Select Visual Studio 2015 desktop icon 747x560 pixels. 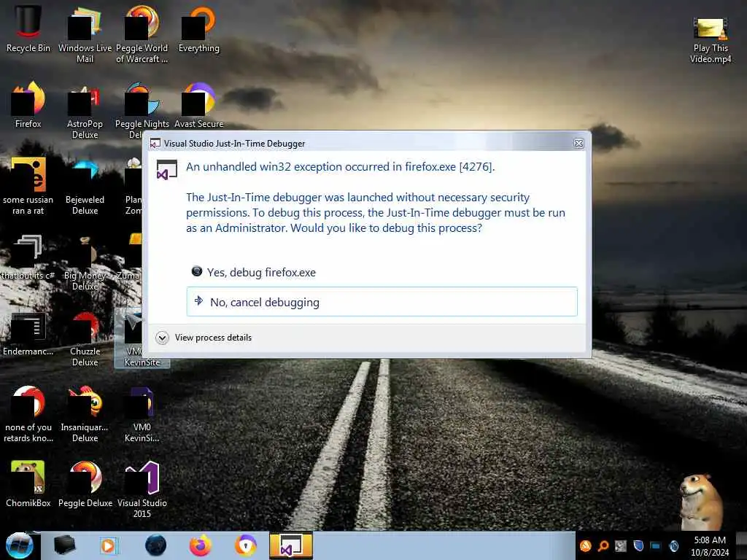142,489
